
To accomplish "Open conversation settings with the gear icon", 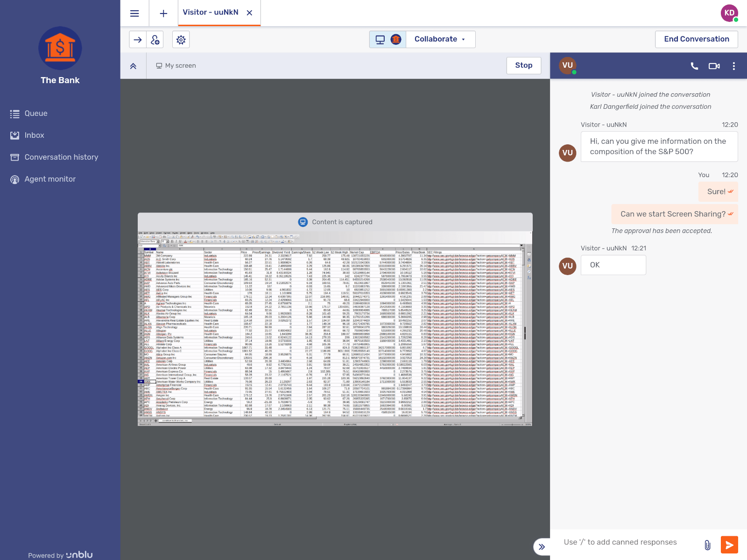I will (181, 39).
